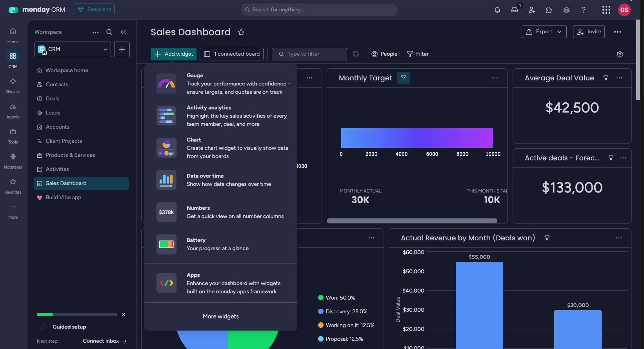Screen dimensions: 644x349
Task: Add a new item to workspace
Action: (x=122, y=49)
